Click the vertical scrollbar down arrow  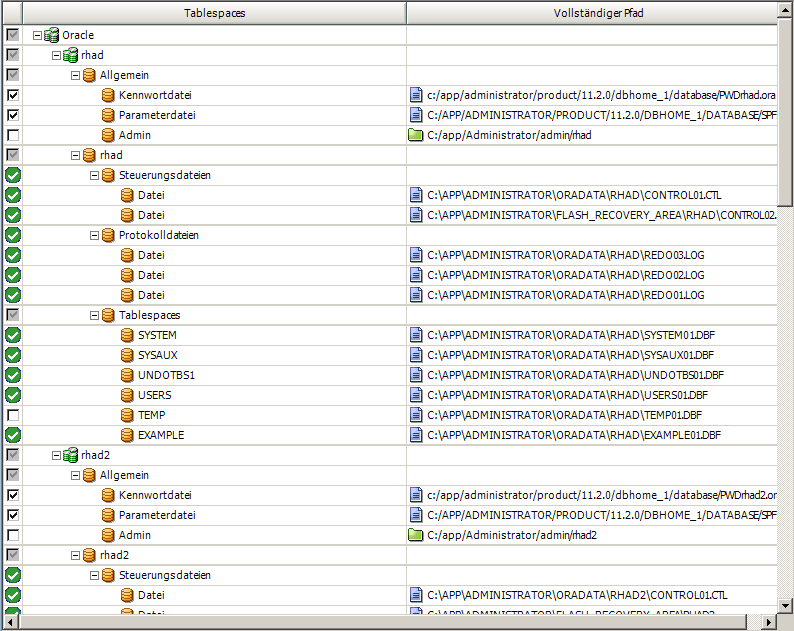point(785,605)
